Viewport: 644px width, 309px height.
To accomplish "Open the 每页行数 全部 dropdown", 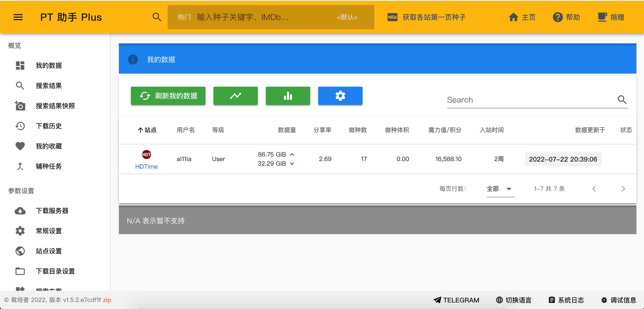I will tap(501, 189).
